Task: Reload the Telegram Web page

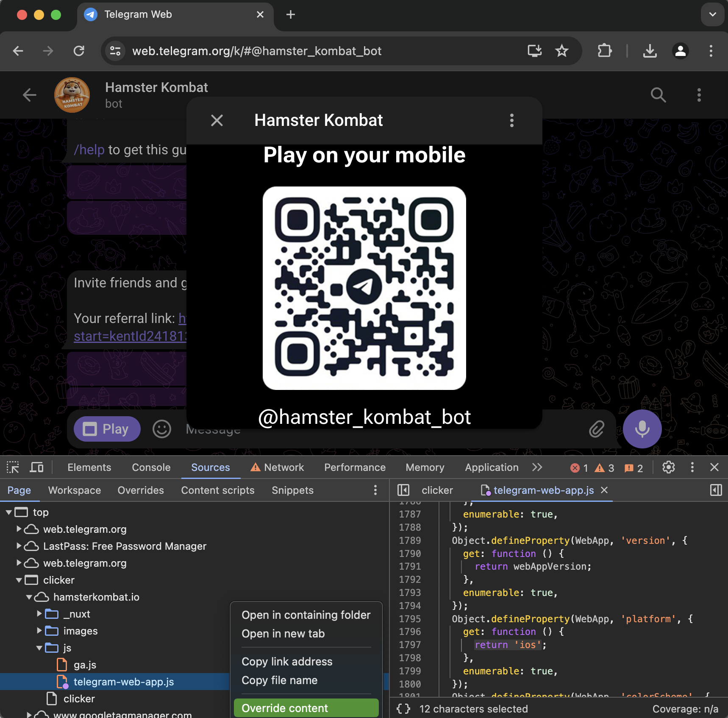Action: [x=79, y=51]
